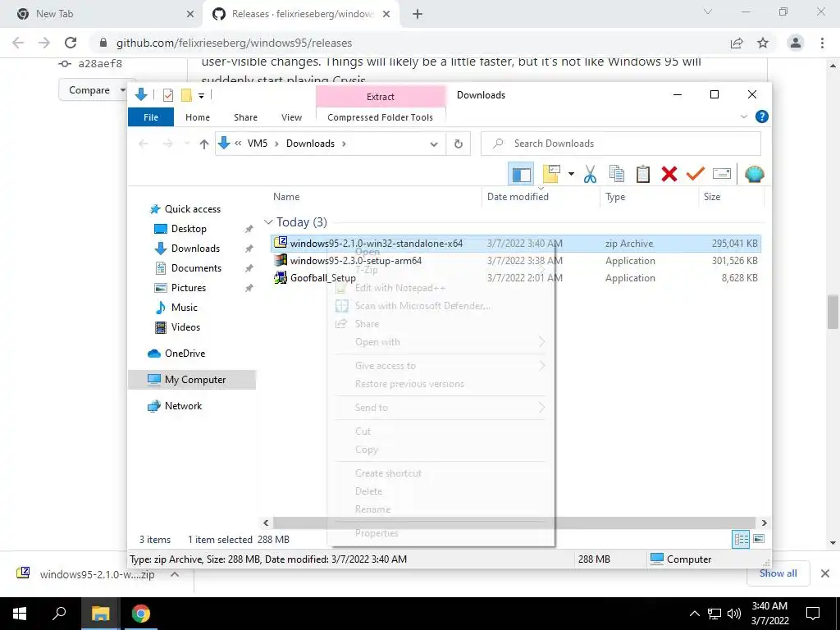Screen dimensions: 840x630
Task: Switch to details view toggle in status bar
Action: coord(741,540)
